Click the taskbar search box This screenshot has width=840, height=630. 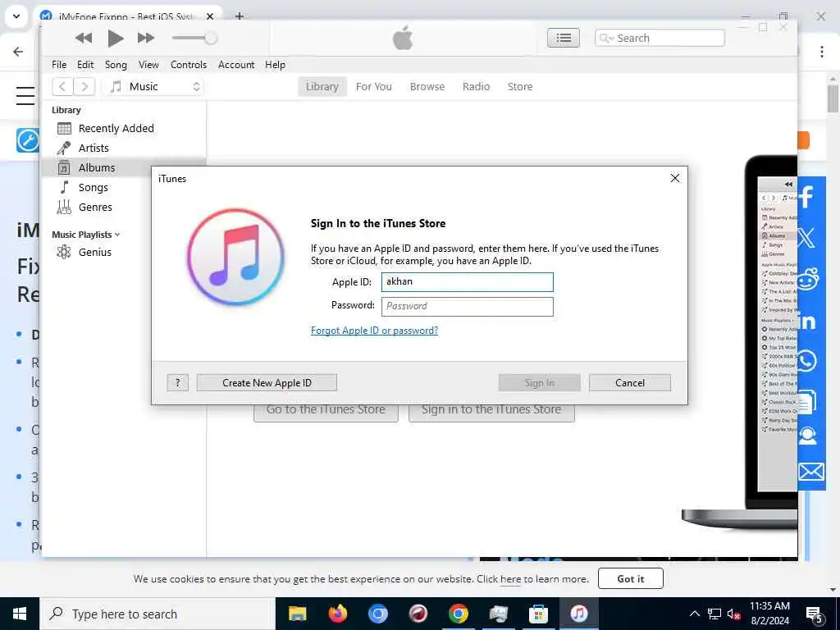coord(157,614)
